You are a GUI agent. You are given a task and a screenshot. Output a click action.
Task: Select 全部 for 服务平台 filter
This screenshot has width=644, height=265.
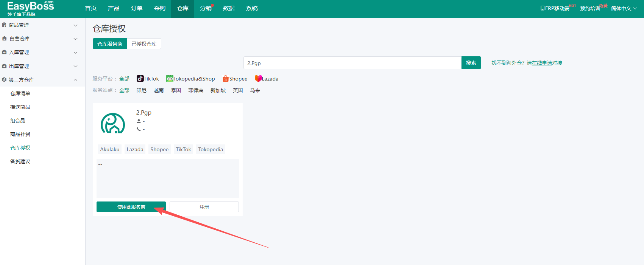point(124,79)
